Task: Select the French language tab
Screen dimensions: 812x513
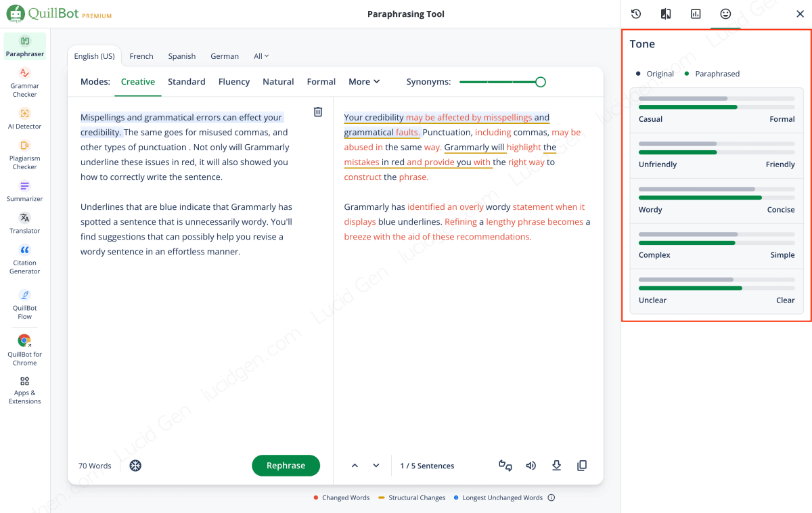Action: 141,56
